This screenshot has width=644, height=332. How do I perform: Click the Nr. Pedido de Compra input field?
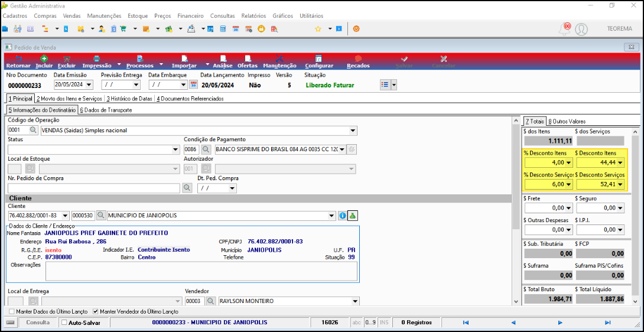(x=94, y=188)
